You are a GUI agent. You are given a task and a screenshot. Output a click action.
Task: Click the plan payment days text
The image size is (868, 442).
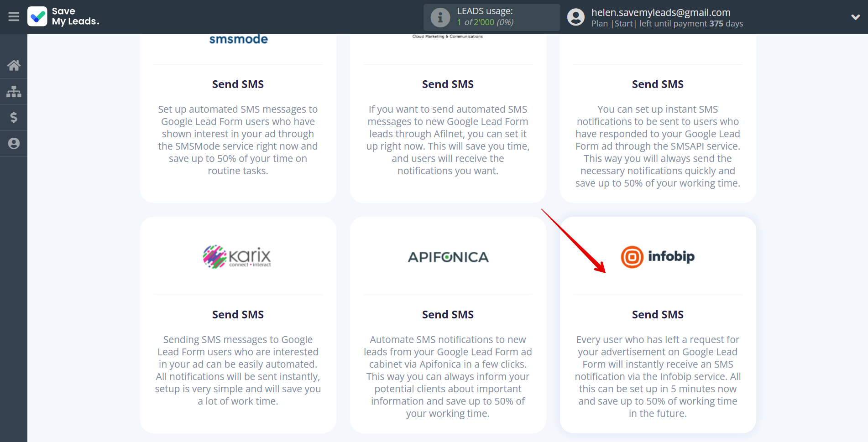pos(667,24)
